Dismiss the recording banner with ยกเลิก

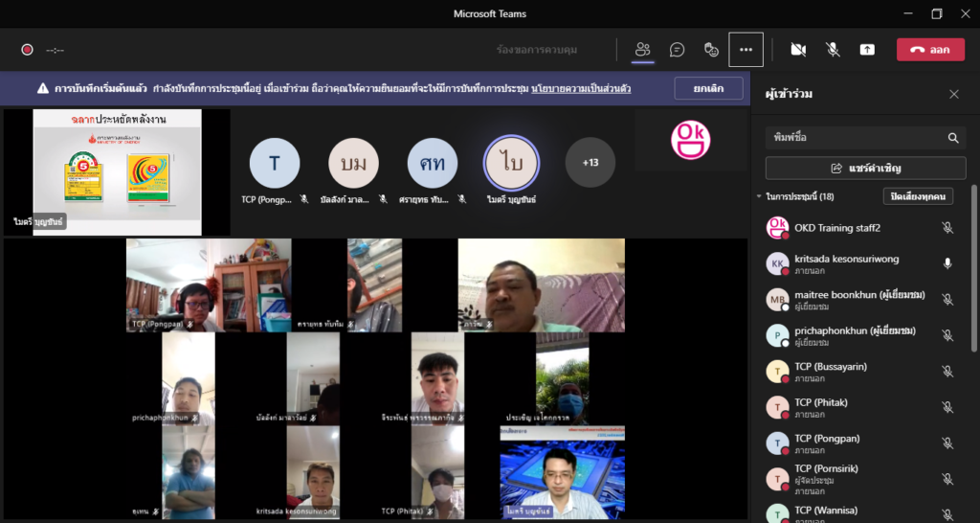tap(709, 88)
